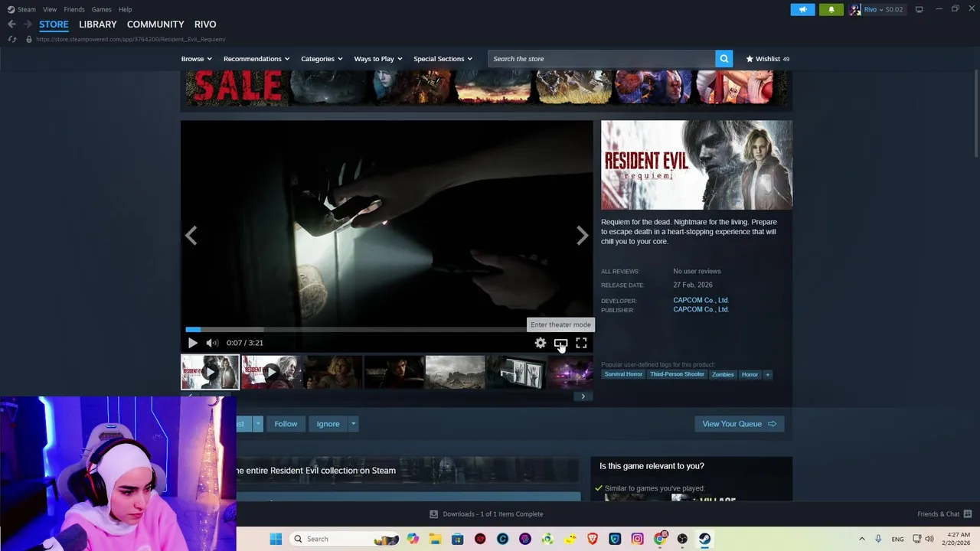Expand the Special Sections dropdown

(x=443, y=59)
